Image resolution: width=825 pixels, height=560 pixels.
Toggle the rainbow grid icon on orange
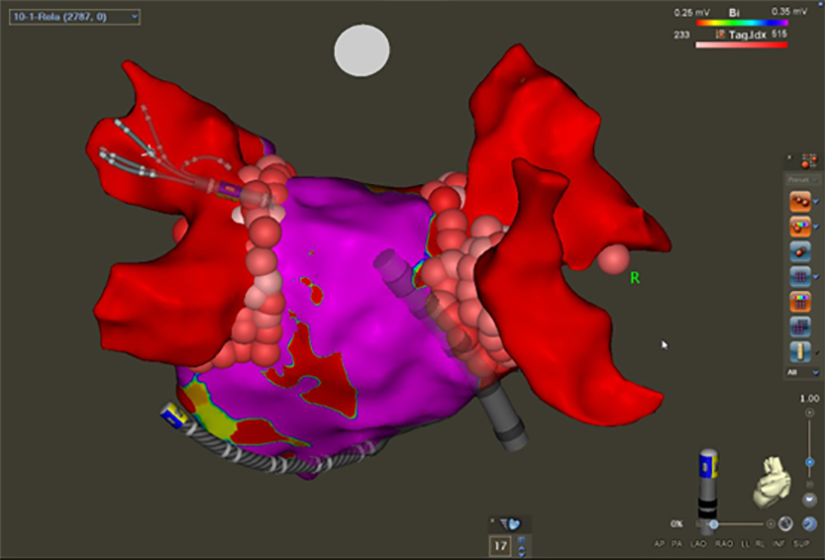pos(800,302)
